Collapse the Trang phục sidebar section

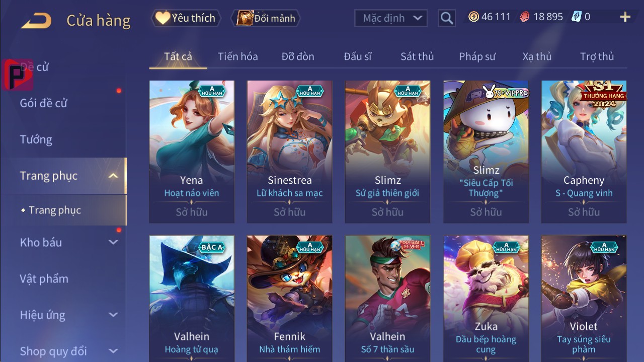pos(114,176)
